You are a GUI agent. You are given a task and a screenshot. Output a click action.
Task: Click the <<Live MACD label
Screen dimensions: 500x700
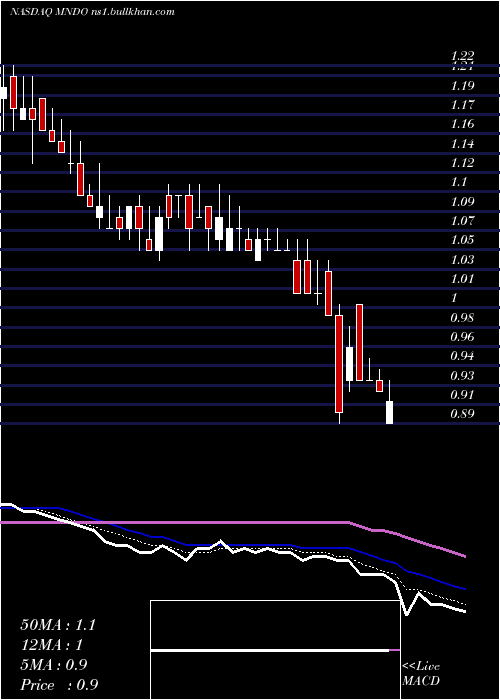[421, 674]
